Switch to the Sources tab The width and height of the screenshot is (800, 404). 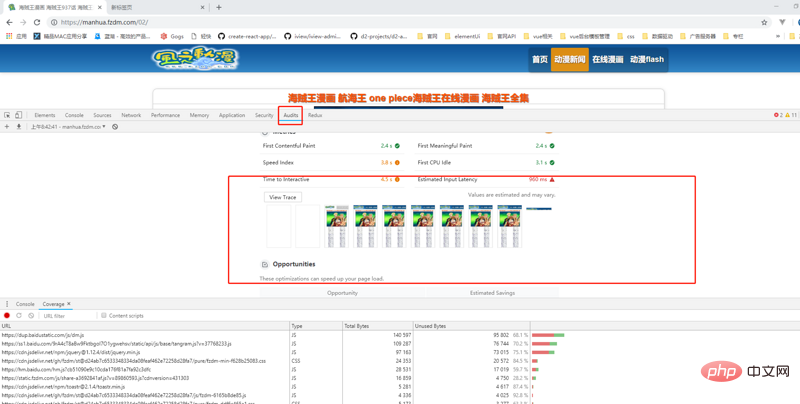click(x=103, y=115)
